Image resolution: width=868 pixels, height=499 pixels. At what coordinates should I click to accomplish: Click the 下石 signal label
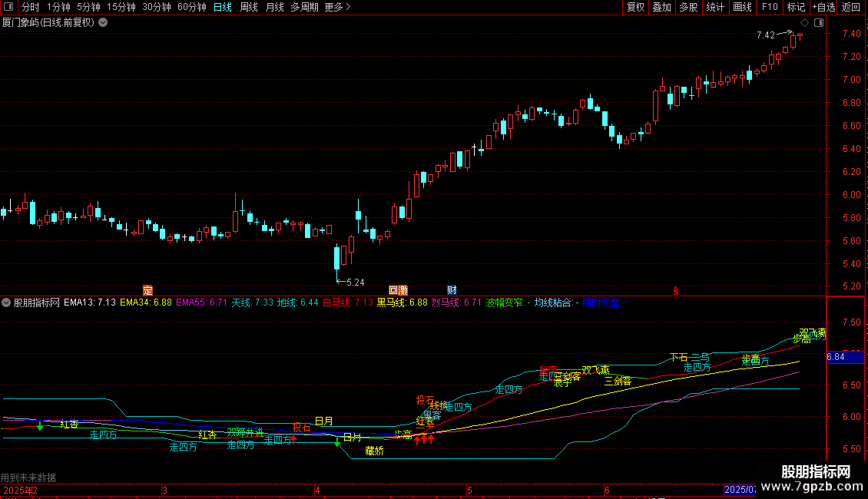(x=679, y=358)
